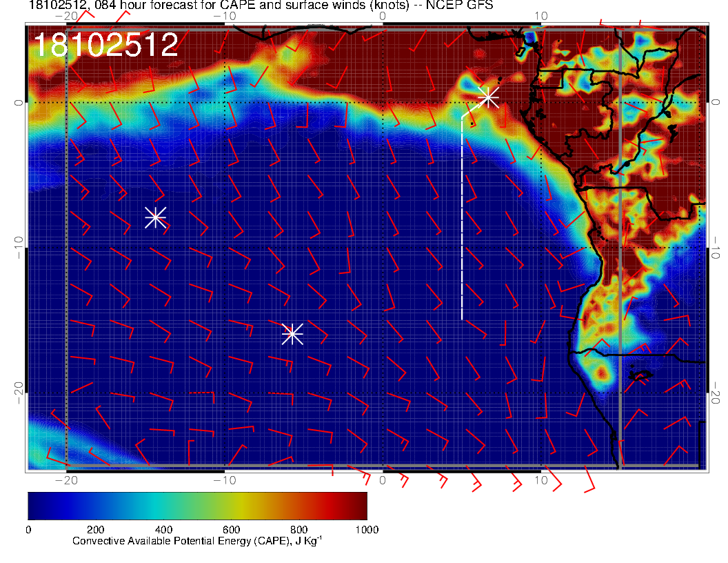The image size is (728, 563).
Task: Click the 200 tick label under the colorbar
Action: point(95,530)
